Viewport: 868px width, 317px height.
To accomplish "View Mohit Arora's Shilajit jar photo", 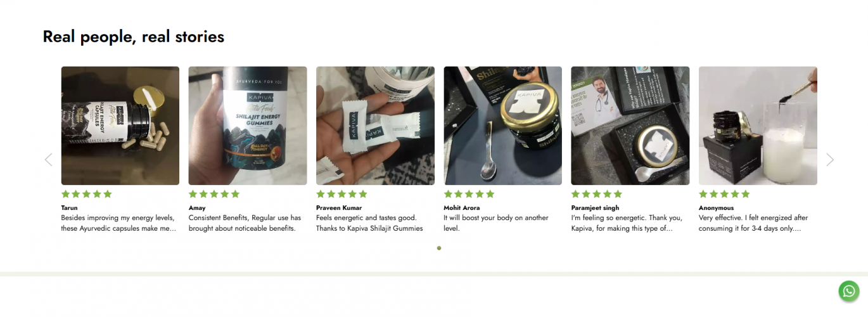I will (x=502, y=126).
